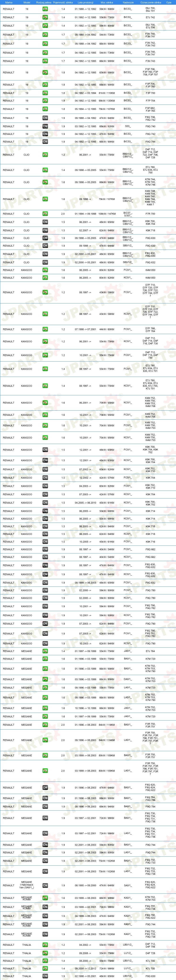Click the petrol icon in the F7P 704 row

click(45, 101)
